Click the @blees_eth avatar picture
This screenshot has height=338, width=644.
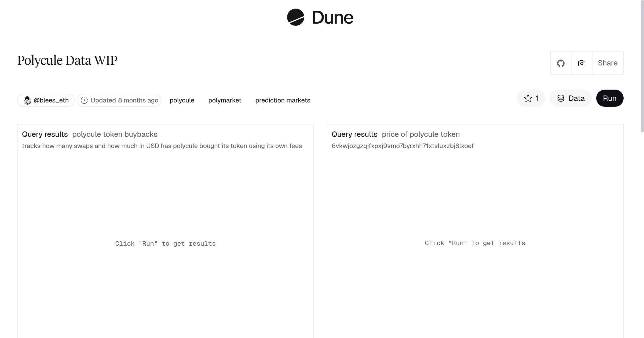pyautogui.click(x=27, y=100)
